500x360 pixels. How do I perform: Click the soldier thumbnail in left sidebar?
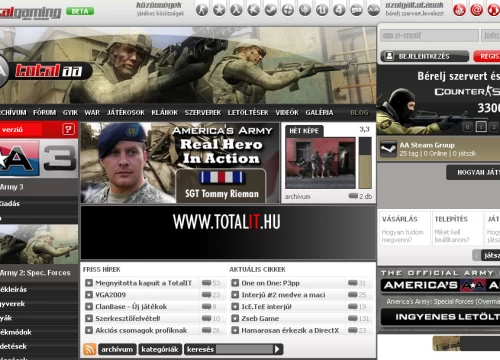(x=39, y=244)
